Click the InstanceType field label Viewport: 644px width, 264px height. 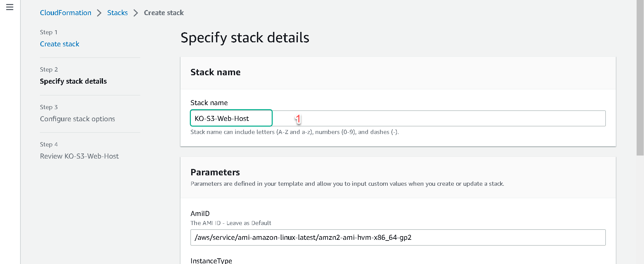coord(211,261)
